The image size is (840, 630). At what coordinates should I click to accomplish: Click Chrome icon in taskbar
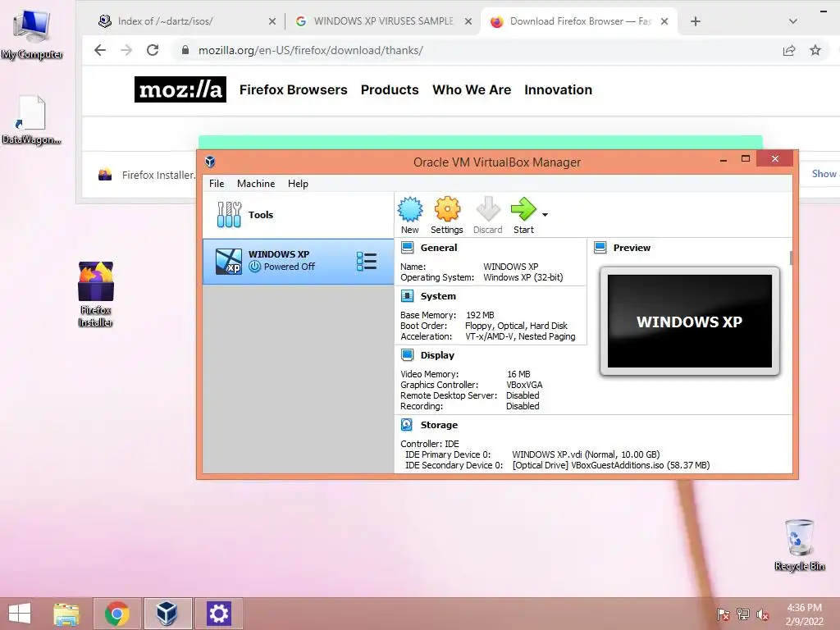(117, 614)
